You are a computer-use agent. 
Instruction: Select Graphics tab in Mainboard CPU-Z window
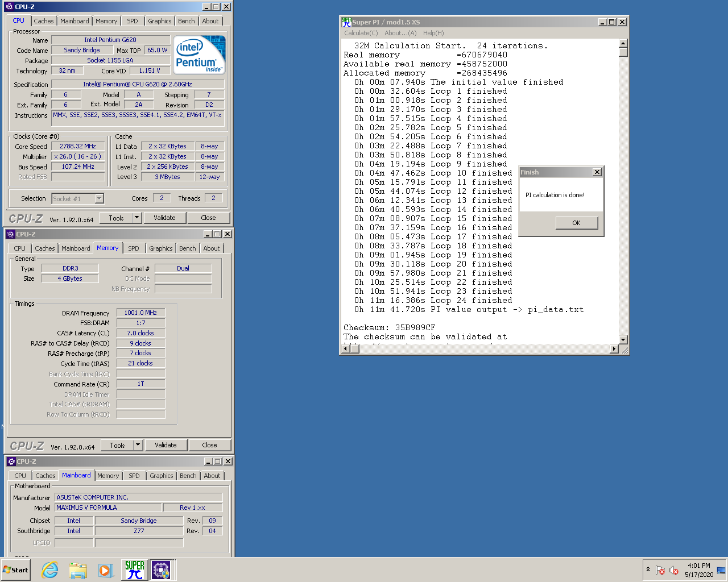coord(162,476)
